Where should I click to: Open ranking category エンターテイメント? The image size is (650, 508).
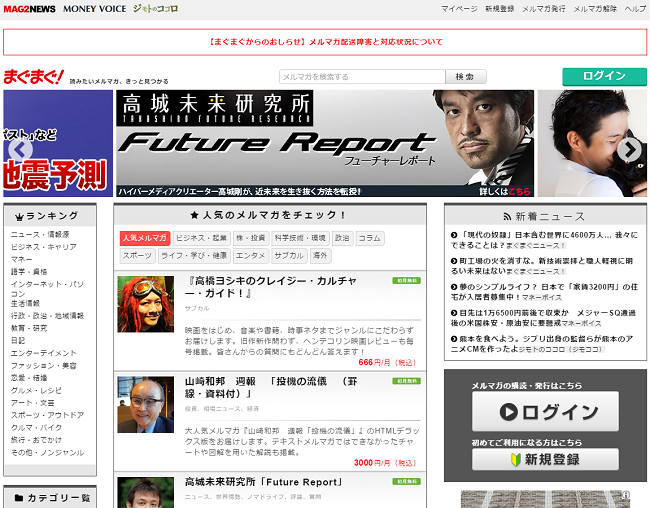(x=44, y=353)
